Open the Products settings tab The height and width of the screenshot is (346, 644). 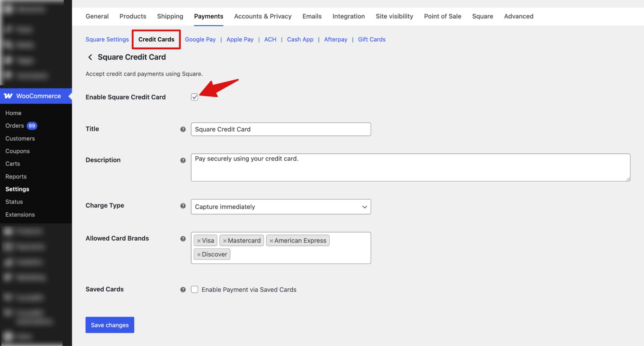click(x=133, y=16)
